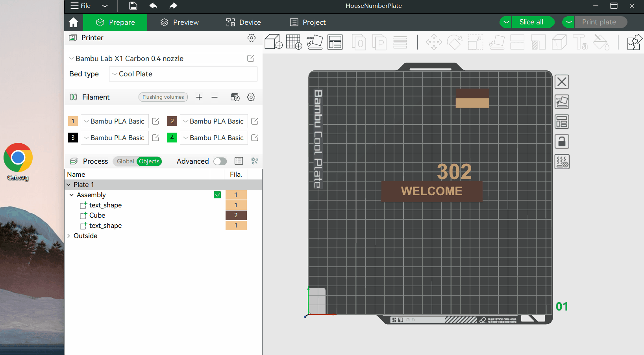Edit filament 2 preset settings
Viewport: 644px width, 355px height.
point(255,121)
